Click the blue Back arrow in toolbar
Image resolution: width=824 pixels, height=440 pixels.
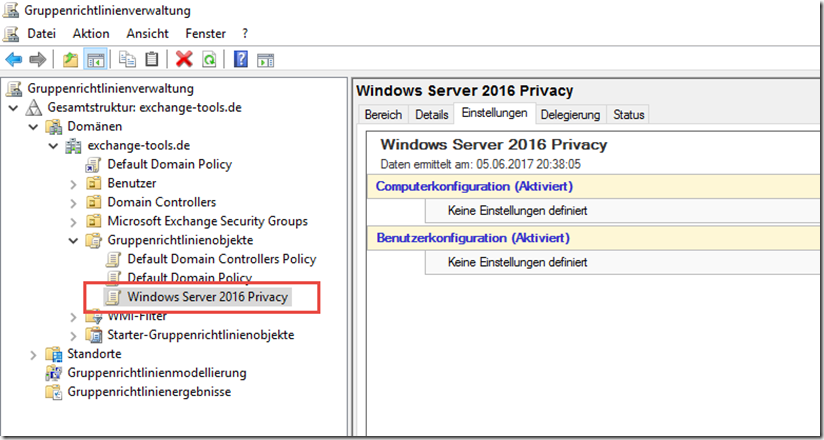14,60
